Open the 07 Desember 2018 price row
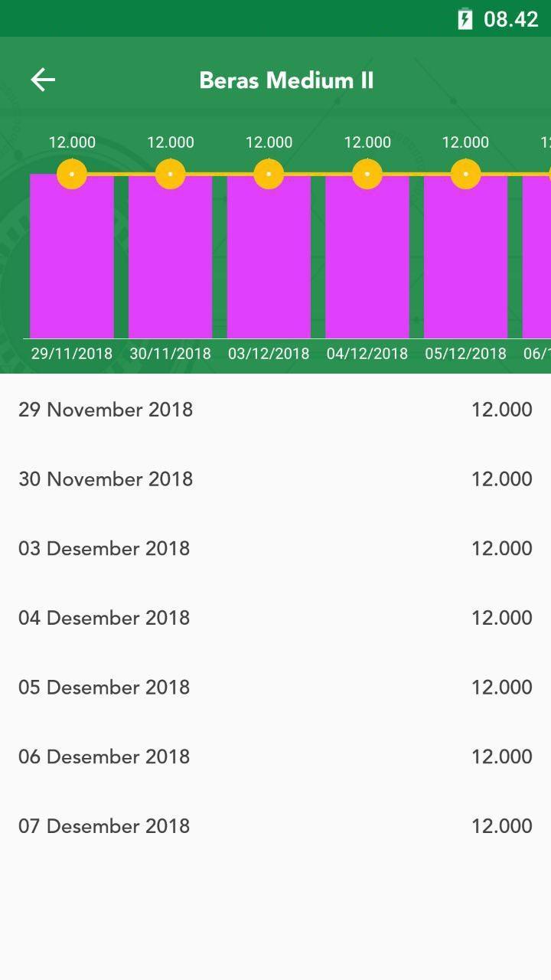This screenshot has width=551, height=980. [x=275, y=826]
